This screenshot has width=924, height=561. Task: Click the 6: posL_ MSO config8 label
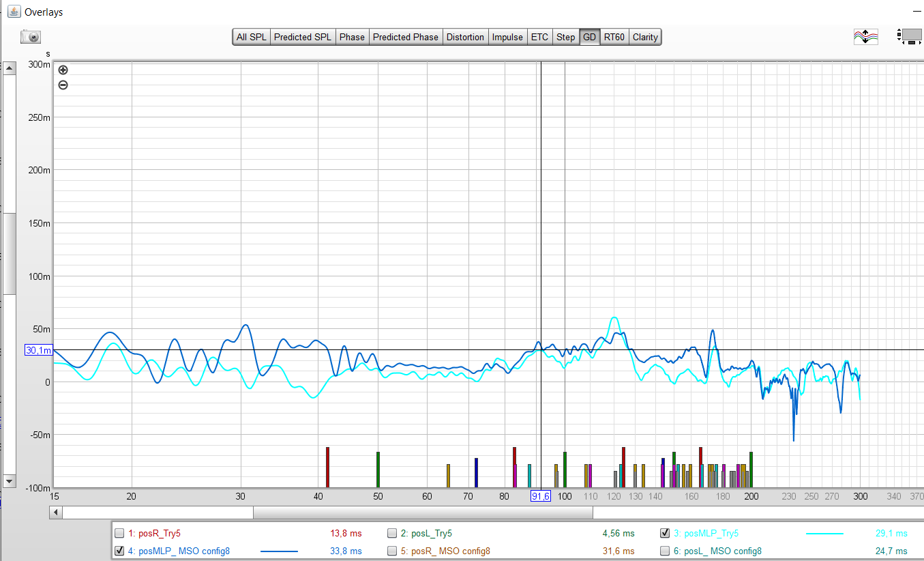tap(717, 551)
